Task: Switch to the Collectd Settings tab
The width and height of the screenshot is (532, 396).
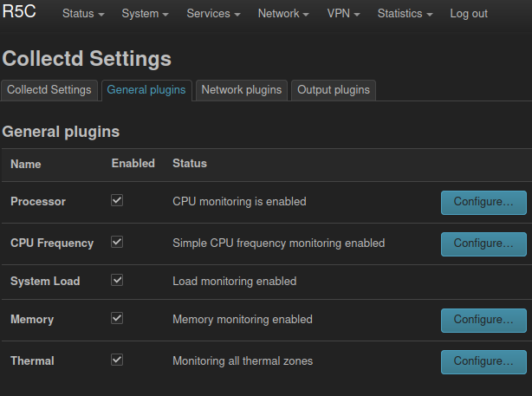Action: tap(49, 90)
